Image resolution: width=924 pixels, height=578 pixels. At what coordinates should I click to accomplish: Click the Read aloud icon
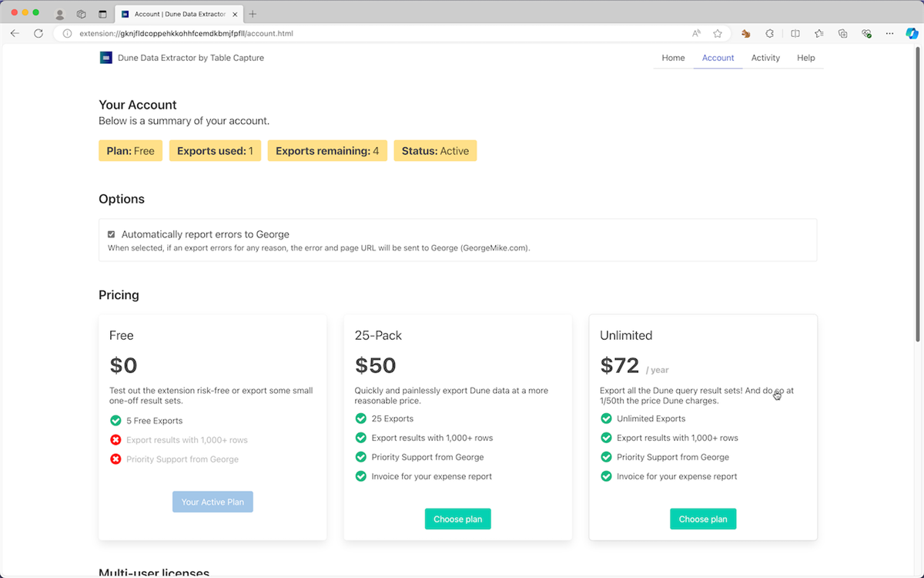pos(696,33)
